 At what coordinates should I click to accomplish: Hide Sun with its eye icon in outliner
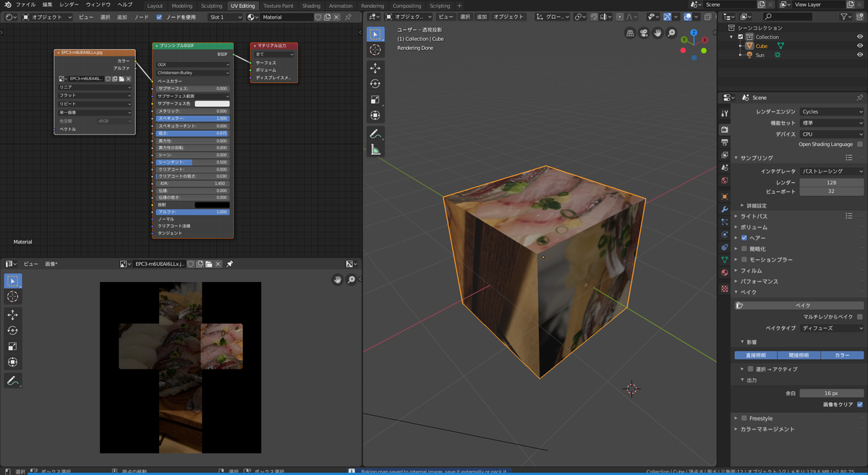pos(860,55)
